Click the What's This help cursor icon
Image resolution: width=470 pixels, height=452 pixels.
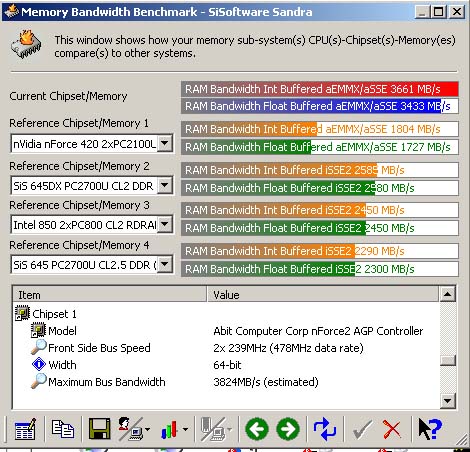430,429
